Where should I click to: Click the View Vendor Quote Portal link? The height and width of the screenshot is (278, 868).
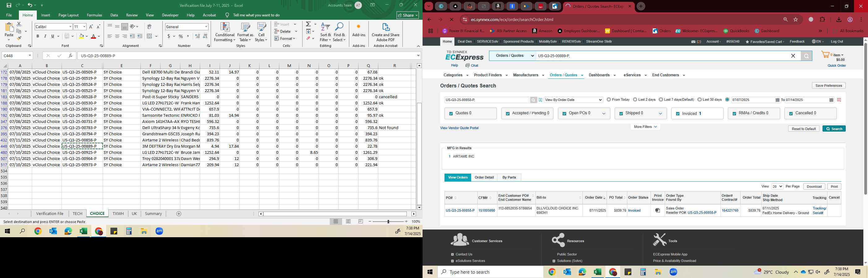coord(459,128)
